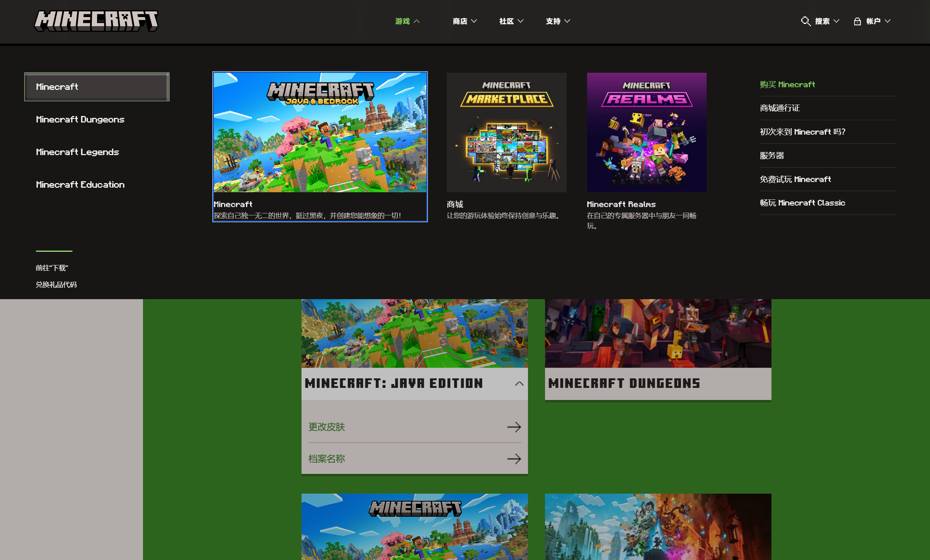Click the Minecraft logo in header

[96, 20]
